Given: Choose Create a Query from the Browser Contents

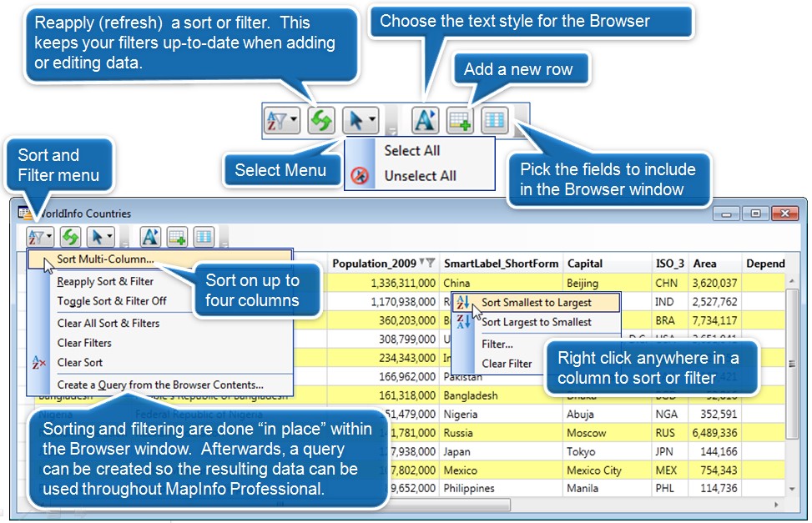Looking at the screenshot, I should pos(159,385).
